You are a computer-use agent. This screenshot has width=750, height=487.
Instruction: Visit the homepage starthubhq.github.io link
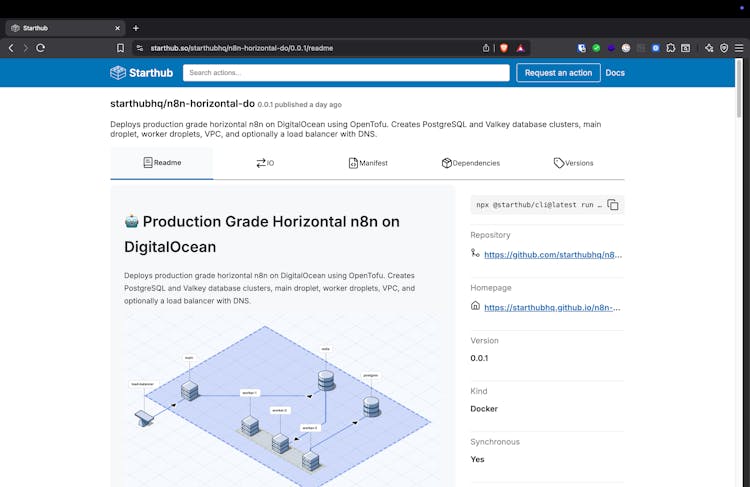tap(552, 307)
